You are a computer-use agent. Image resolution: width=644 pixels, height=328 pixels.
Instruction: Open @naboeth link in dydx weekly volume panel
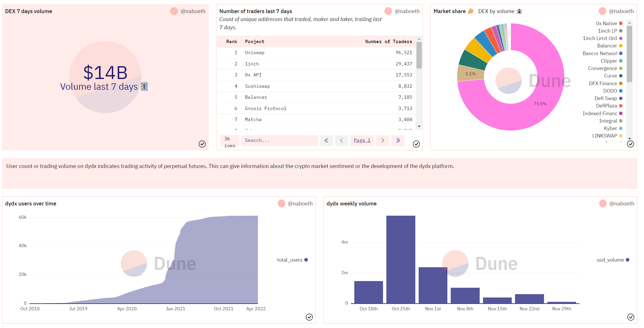tap(622, 203)
